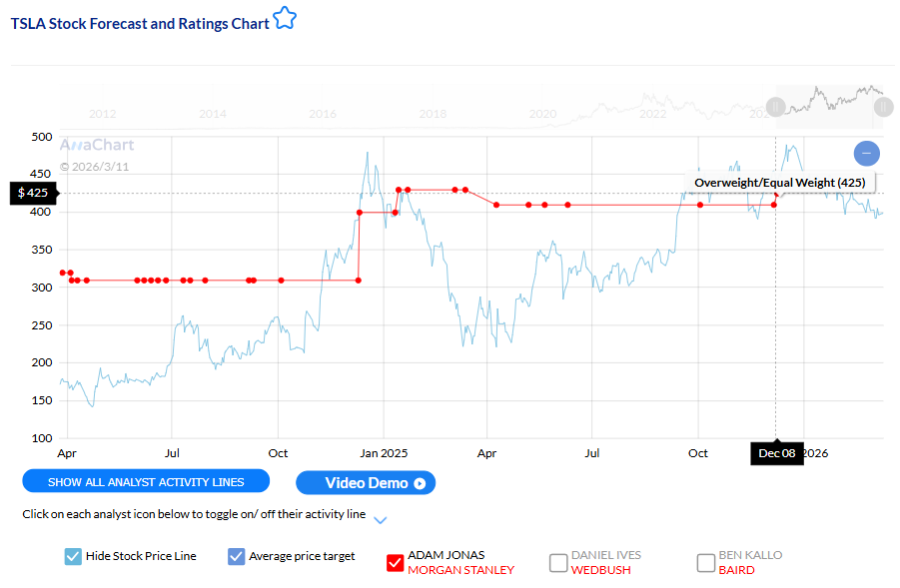The width and height of the screenshot is (900, 588).
Task: Click the AvaChart watermark logo
Action: pyautogui.click(x=96, y=145)
